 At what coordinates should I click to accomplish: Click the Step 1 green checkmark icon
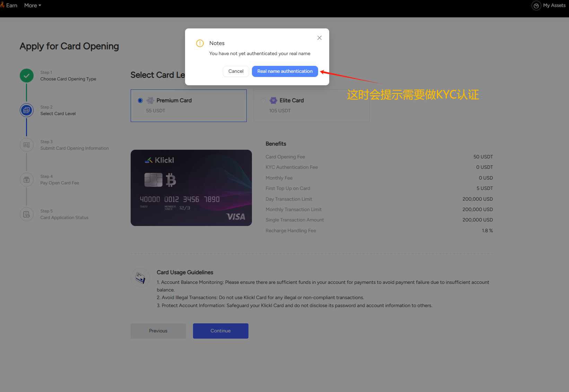[x=27, y=76]
